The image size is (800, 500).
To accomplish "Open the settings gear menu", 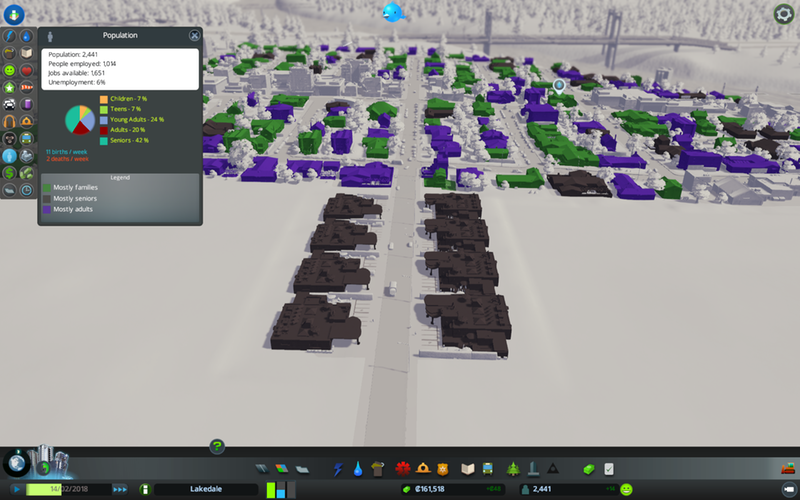I will (x=784, y=13).
